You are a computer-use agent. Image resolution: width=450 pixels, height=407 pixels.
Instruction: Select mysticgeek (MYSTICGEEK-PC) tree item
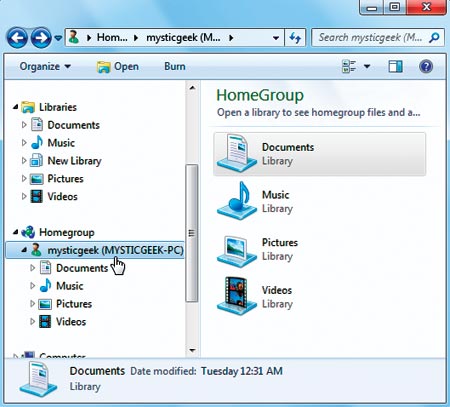point(95,250)
